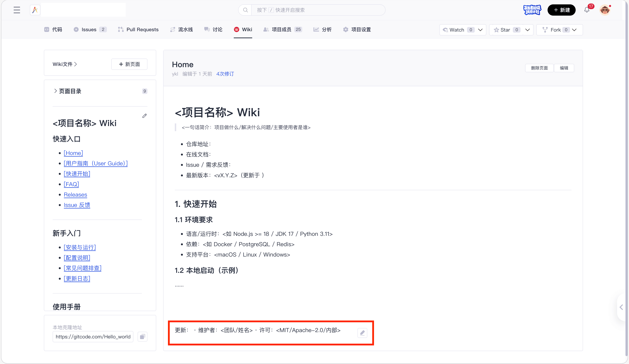Click the edit pencil above the sidebar contents

144,116
